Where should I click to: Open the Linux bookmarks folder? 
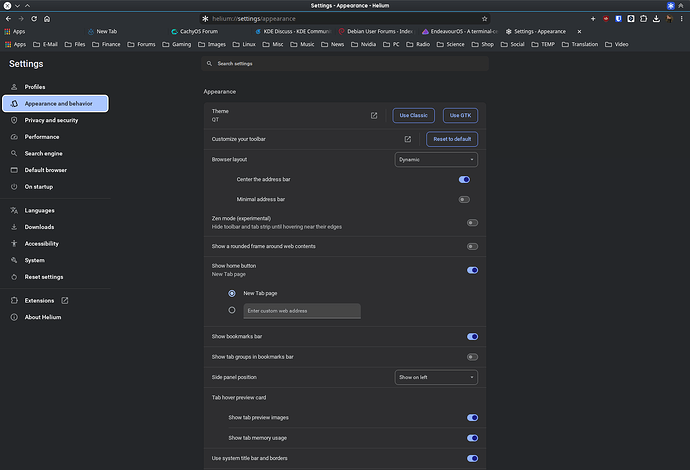tap(244, 44)
